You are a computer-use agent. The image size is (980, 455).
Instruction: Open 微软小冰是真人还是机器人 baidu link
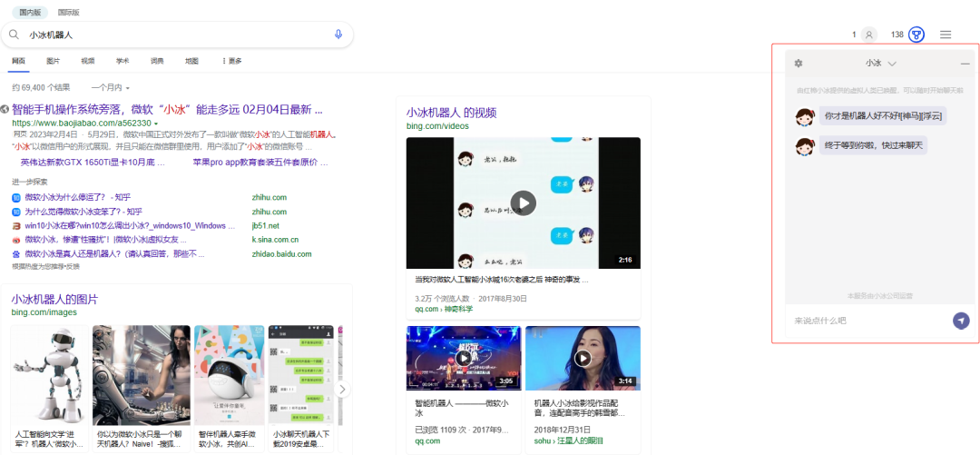coord(115,254)
